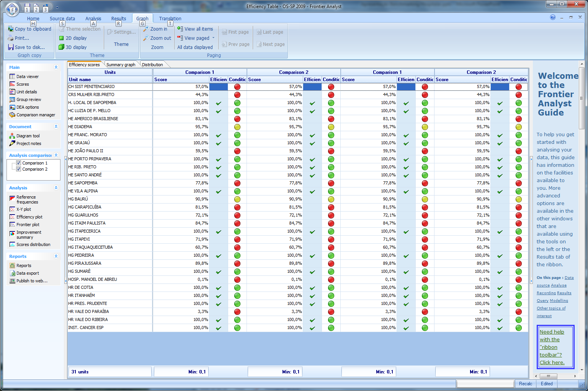588x391 pixels.
Task: Open the Home ribbon tab
Action: point(33,18)
